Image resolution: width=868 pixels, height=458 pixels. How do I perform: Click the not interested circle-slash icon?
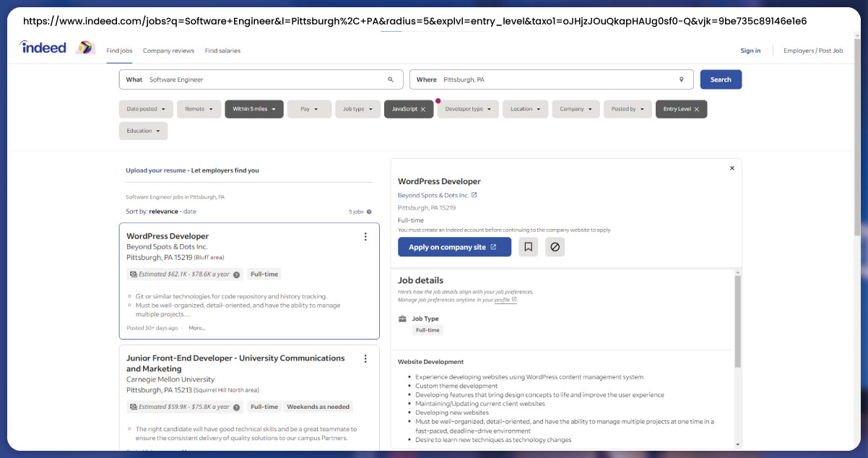pyautogui.click(x=555, y=247)
